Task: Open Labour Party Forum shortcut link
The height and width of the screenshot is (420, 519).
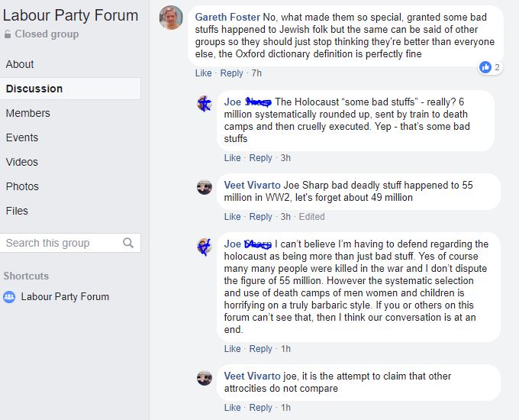Action: pos(65,297)
